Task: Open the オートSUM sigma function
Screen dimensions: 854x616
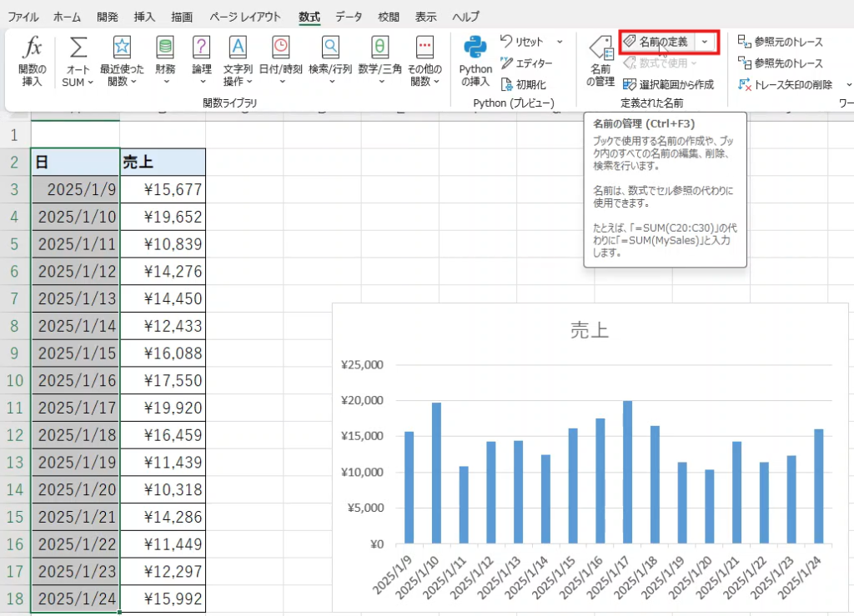Action: point(78,48)
